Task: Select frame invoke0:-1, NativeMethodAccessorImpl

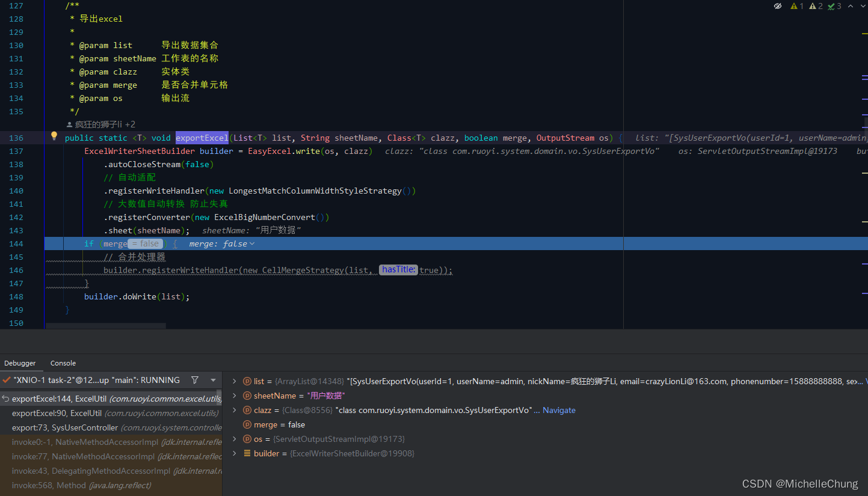Action: pos(111,442)
